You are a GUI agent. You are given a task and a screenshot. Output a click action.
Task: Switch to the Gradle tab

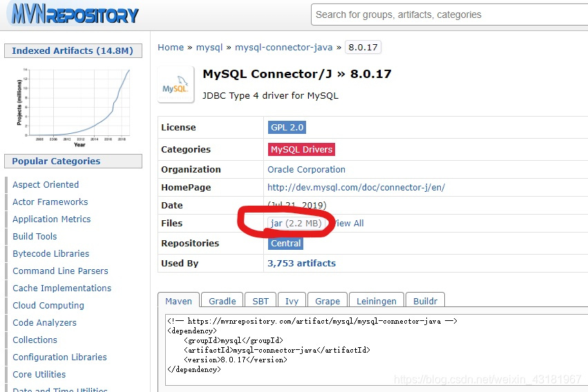222,301
